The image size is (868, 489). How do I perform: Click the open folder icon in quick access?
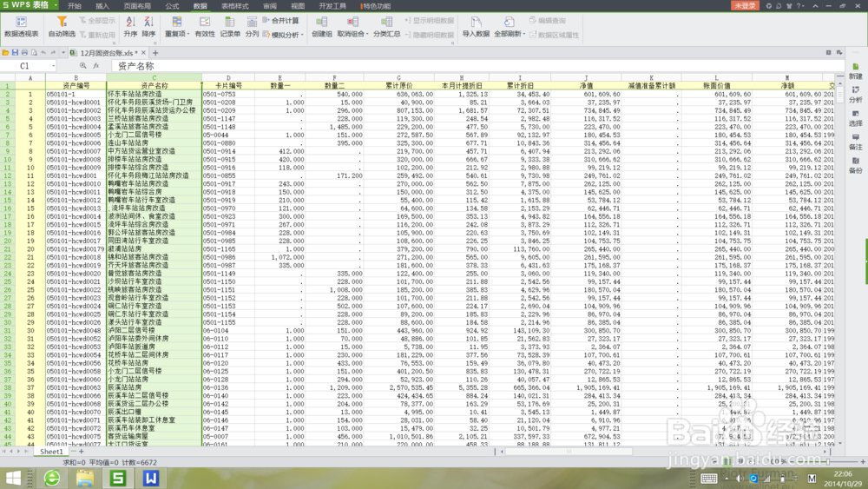(5, 53)
